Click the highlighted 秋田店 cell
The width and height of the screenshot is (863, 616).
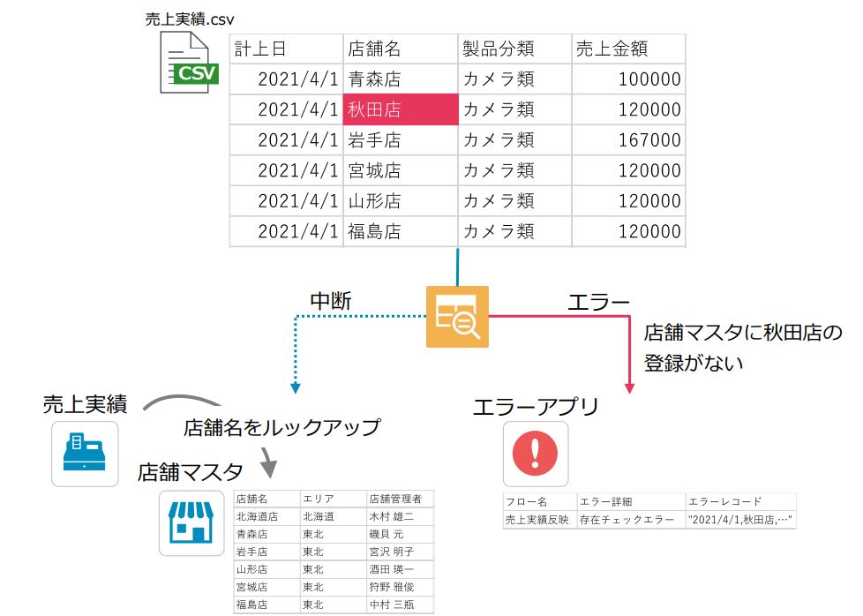(x=400, y=109)
